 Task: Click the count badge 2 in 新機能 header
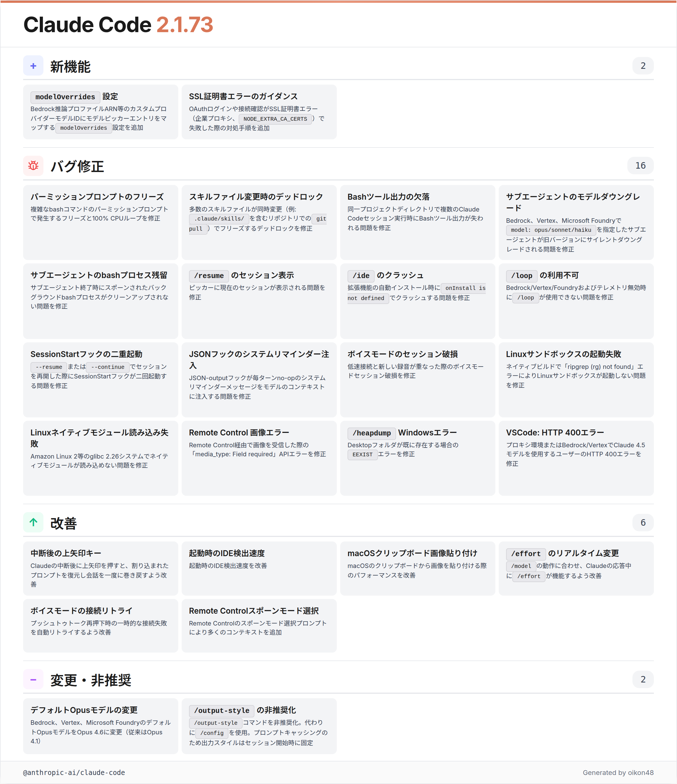coord(643,66)
